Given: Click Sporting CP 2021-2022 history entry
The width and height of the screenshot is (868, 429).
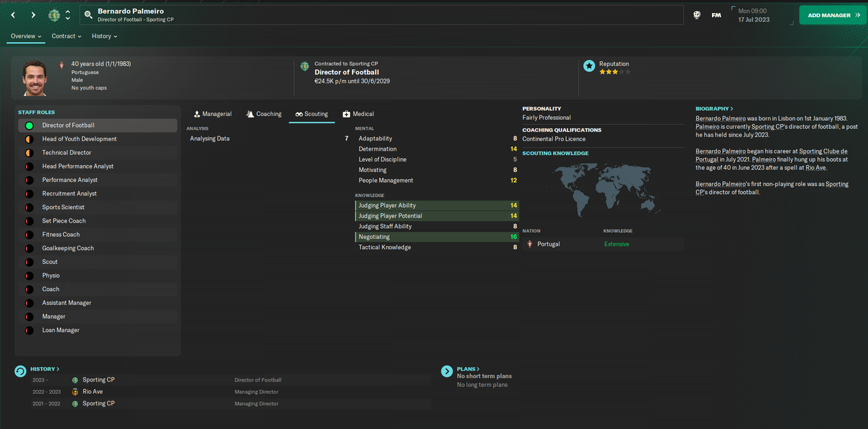Looking at the screenshot, I should point(229,404).
